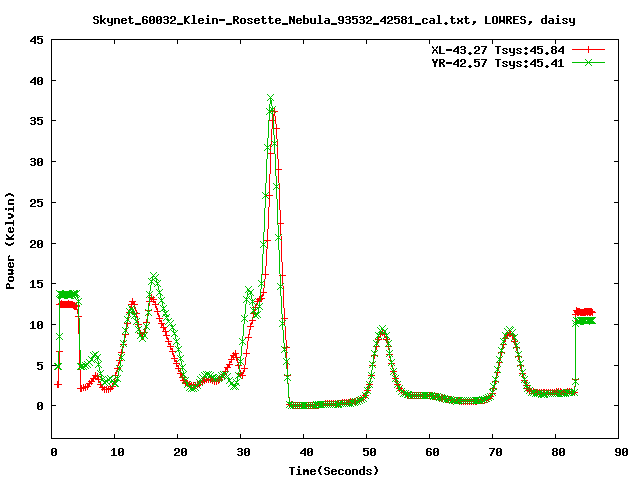Click y-axis tick label 25
This screenshot has width=640, height=480.
click(x=36, y=202)
